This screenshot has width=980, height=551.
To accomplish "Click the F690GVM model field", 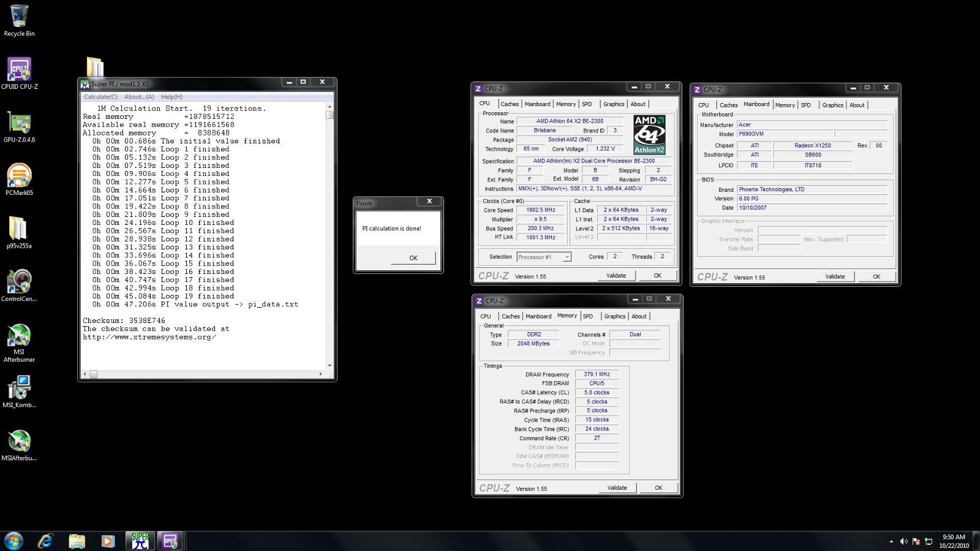I will coord(785,134).
